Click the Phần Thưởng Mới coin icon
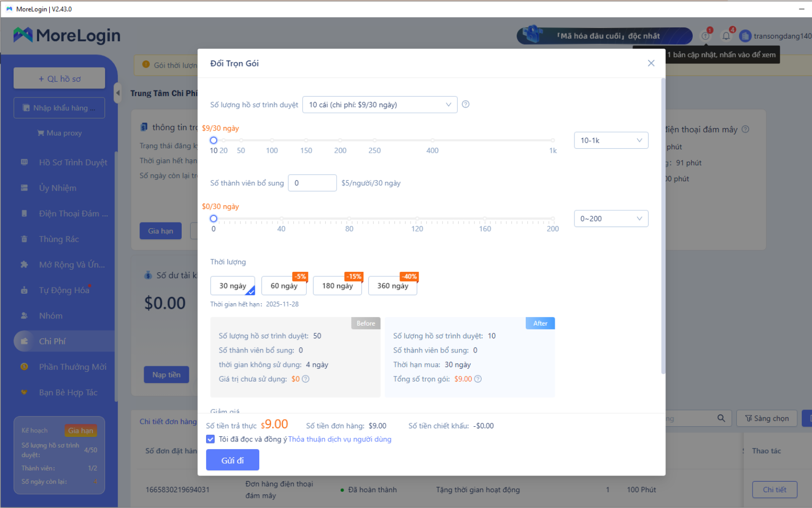812x508 pixels. tap(24, 367)
